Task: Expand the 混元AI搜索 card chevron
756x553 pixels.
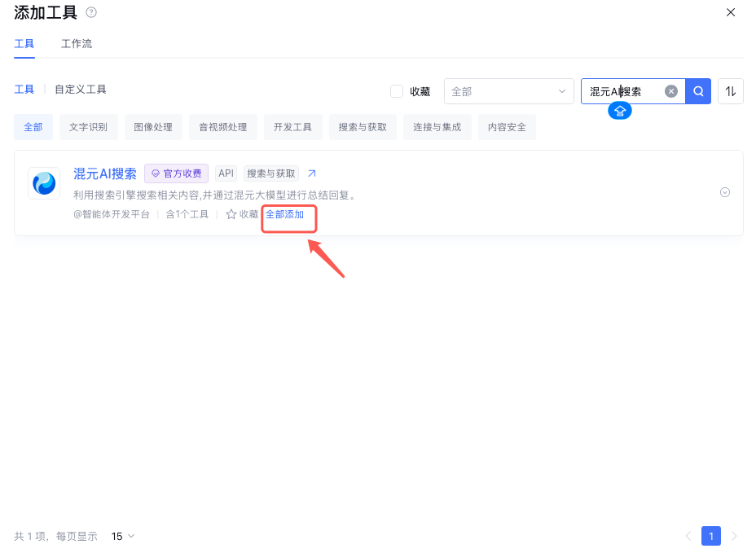Action: tap(725, 192)
